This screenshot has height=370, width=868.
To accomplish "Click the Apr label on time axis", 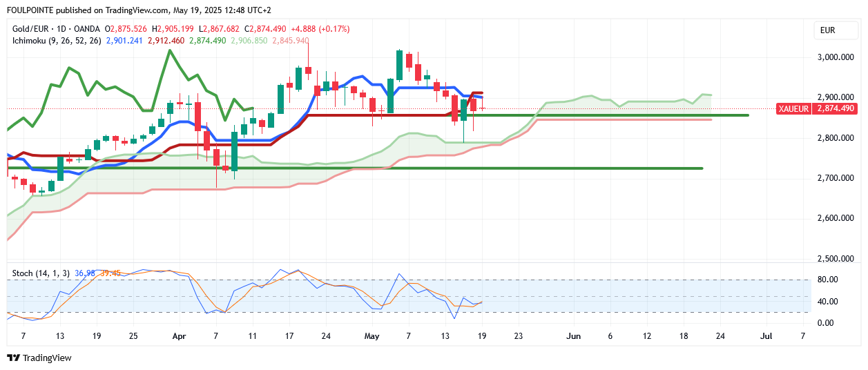I will [179, 336].
